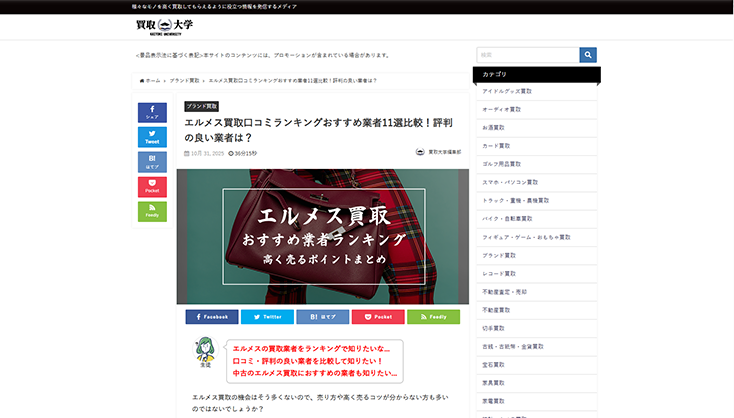
Task: Open the ゴルフ用品買取 category
Action: click(503, 164)
